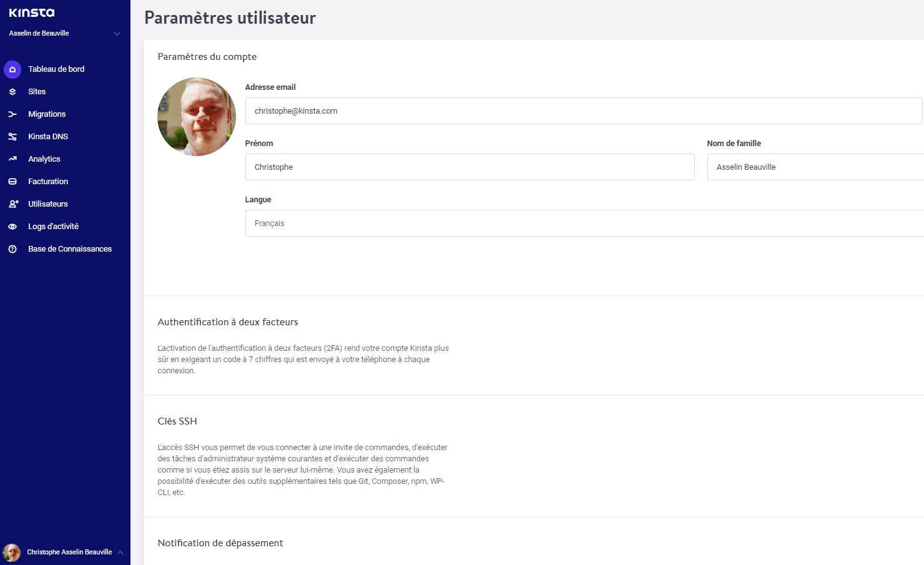Open the Utilisateurs panel
Screen dimensions: 924x565
(48, 204)
